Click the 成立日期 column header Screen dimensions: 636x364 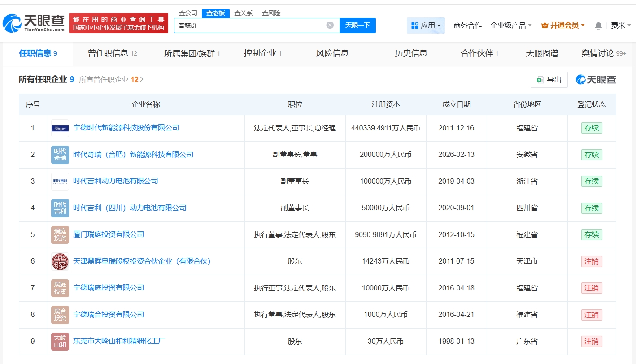[x=456, y=104]
